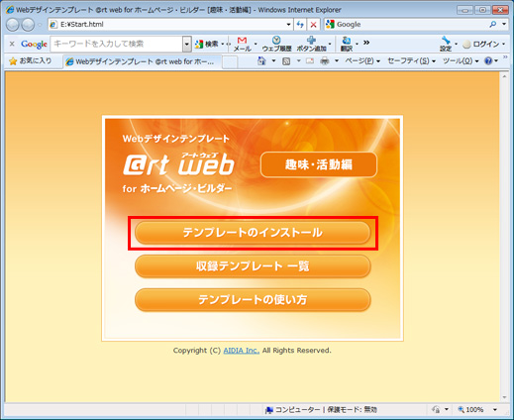
Task: Open お気に入り favorites star
Action: coord(31,61)
